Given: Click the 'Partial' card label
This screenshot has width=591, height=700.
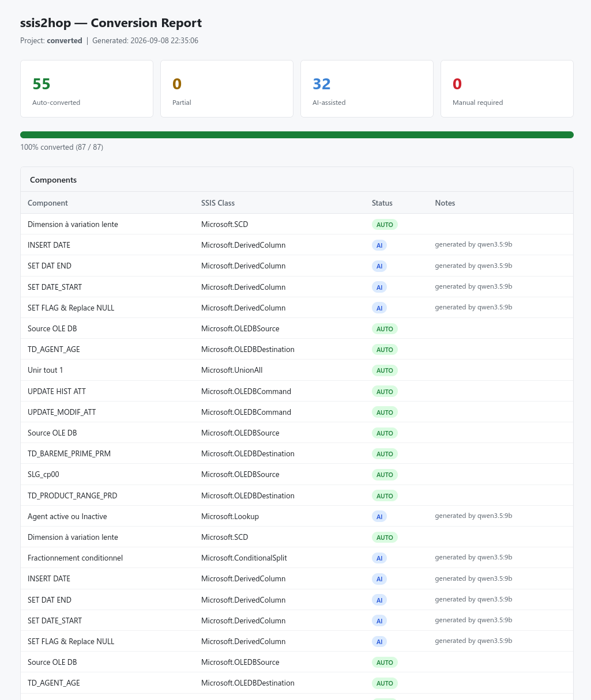Looking at the screenshot, I should point(182,103).
